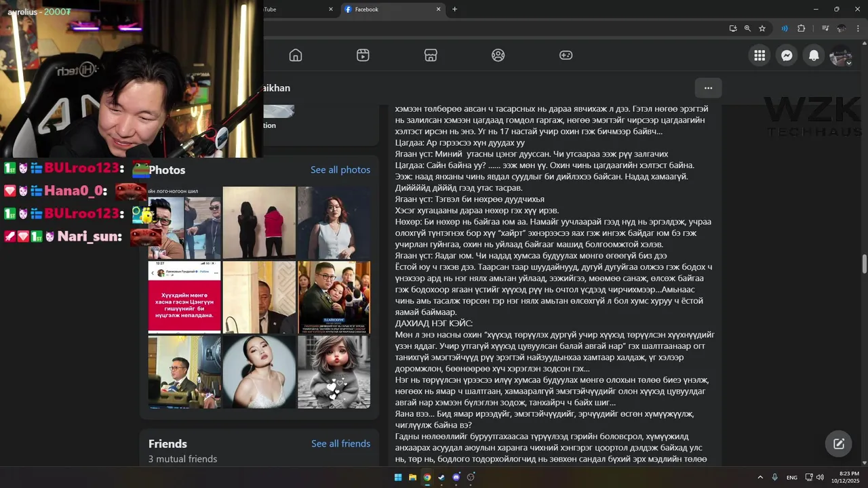Open cartoon girl with hearts photo
Screen dimensions: 868x488
[x=334, y=372]
